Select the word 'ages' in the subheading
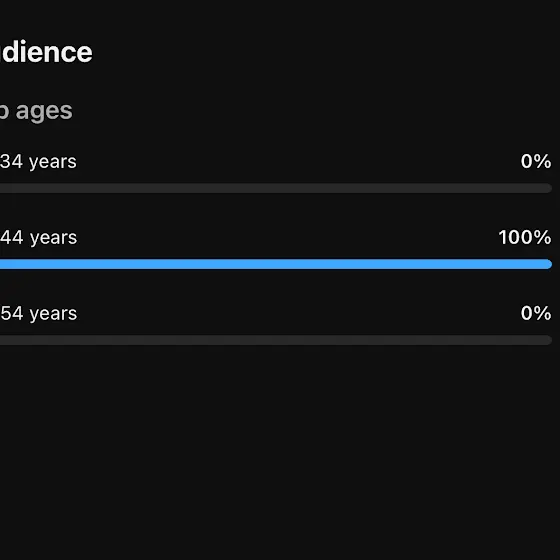This screenshot has width=560, height=560. point(44,111)
